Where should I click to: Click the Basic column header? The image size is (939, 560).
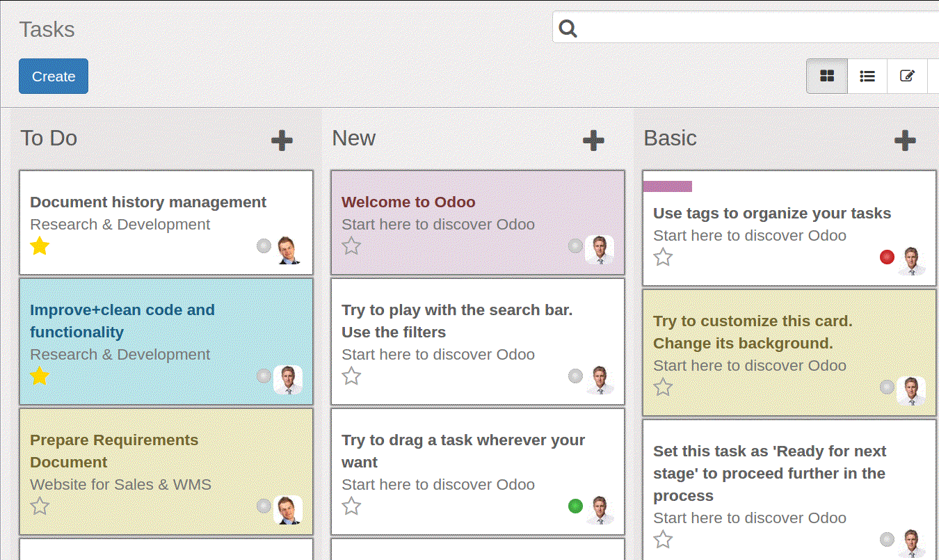click(670, 138)
